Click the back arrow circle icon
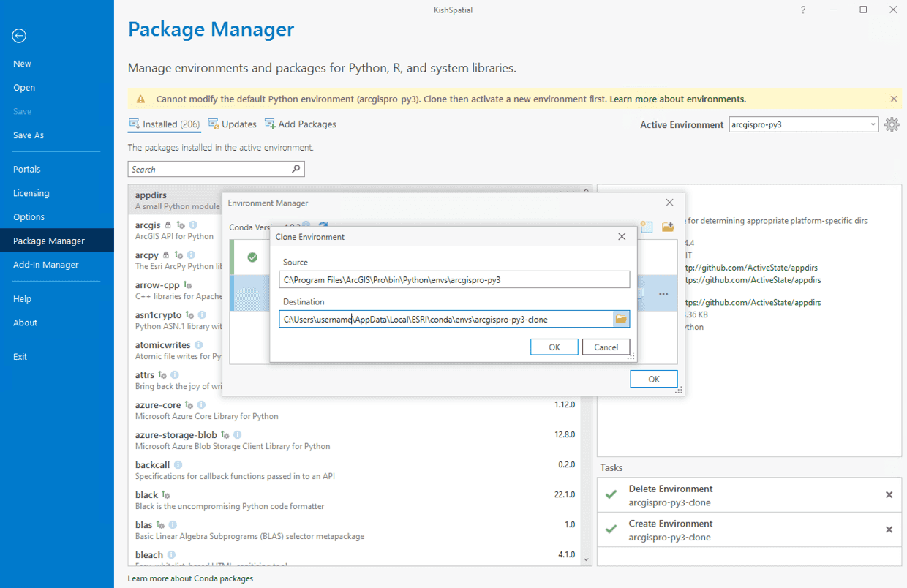Image resolution: width=907 pixels, height=588 pixels. coord(20,36)
